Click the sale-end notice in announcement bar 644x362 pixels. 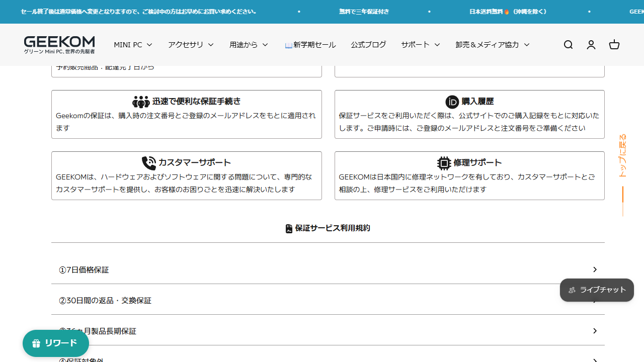pos(139,12)
